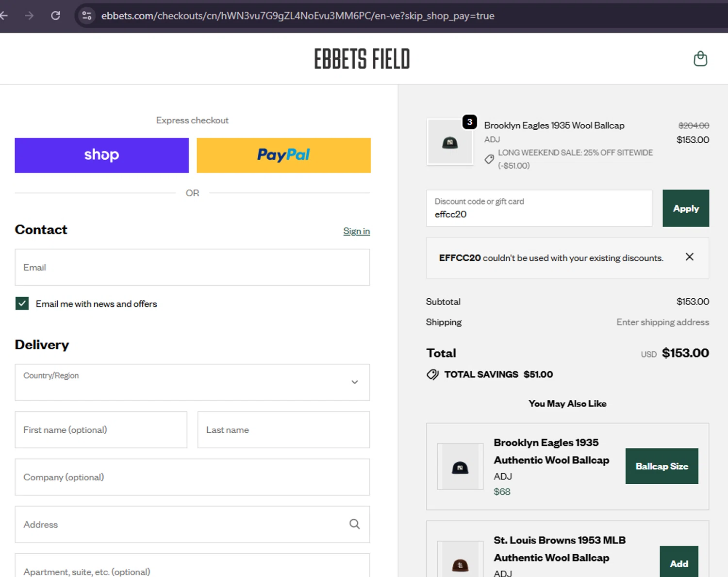Click the Total USD $153.00 amount
This screenshot has width=728, height=577.
click(x=685, y=353)
